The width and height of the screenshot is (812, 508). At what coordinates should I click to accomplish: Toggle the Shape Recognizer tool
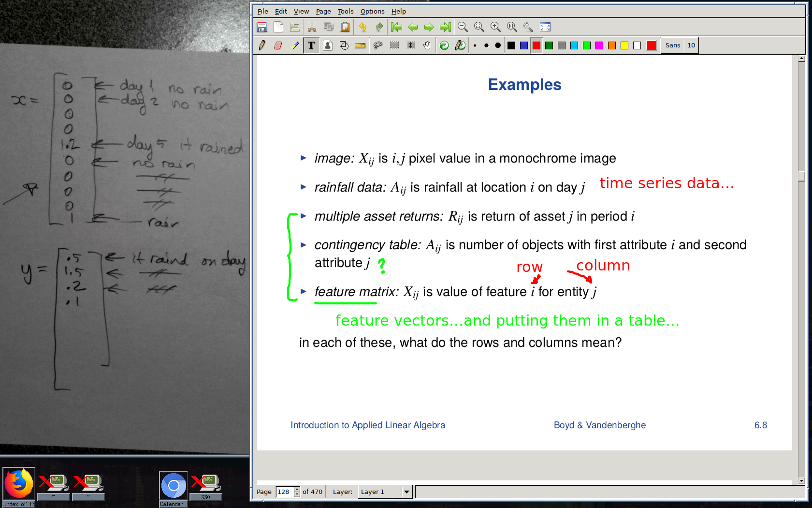point(344,45)
